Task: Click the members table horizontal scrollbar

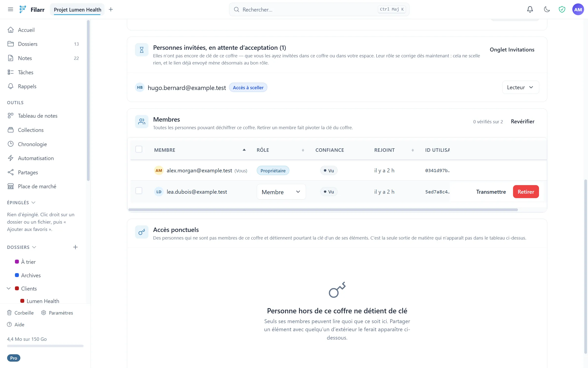Action: [323, 210]
